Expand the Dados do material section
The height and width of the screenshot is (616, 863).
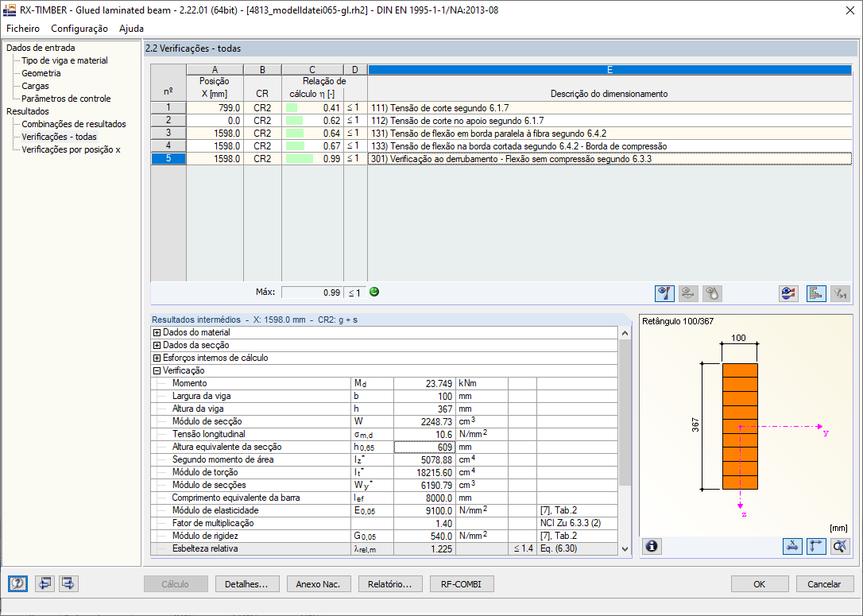click(157, 332)
